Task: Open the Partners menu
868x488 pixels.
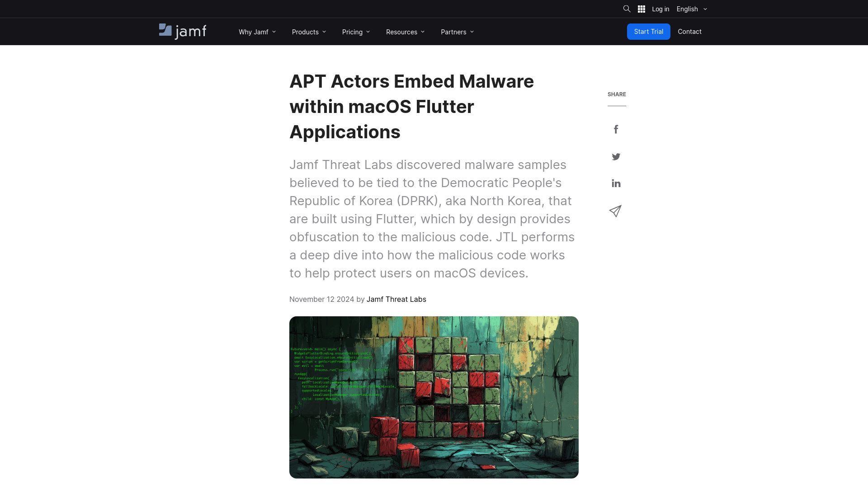Action: 457,32
